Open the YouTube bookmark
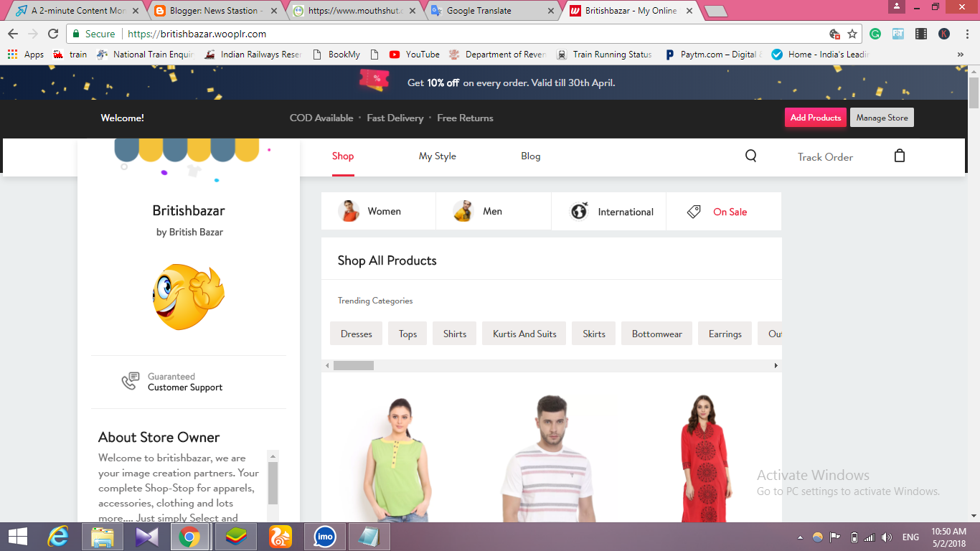This screenshot has height=551, width=980. click(415, 55)
